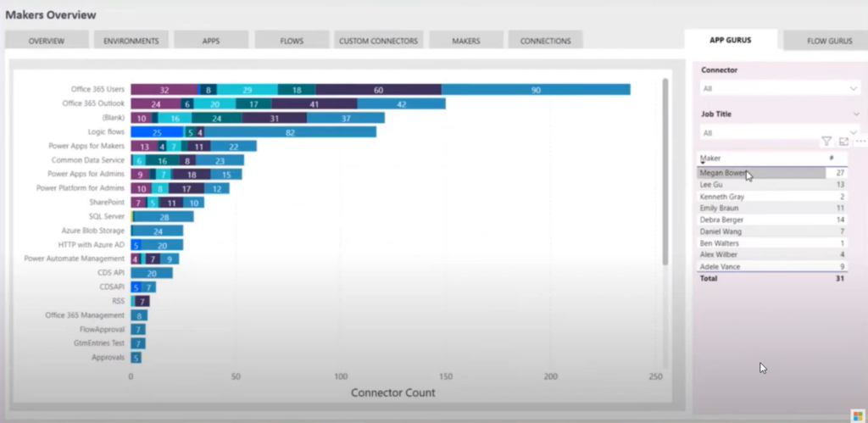The width and height of the screenshot is (868, 423).
Task: Click the filter funnel icon above Maker table
Action: coord(826,142)
